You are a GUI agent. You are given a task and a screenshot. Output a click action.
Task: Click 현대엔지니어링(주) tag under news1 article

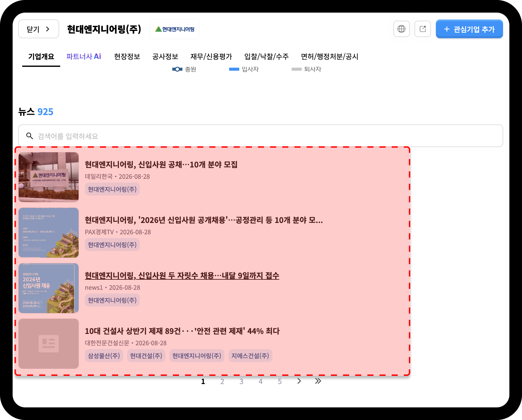click(x=112, y=300)
